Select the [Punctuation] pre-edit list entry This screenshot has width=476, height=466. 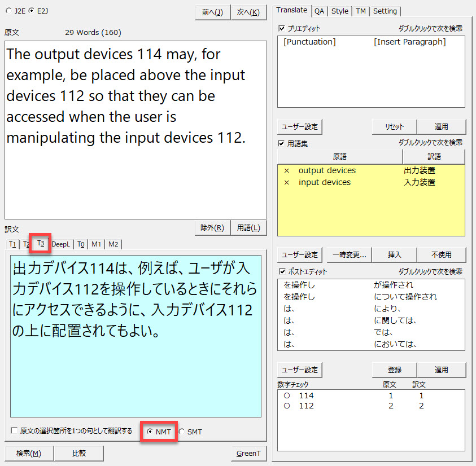(309, 42)
